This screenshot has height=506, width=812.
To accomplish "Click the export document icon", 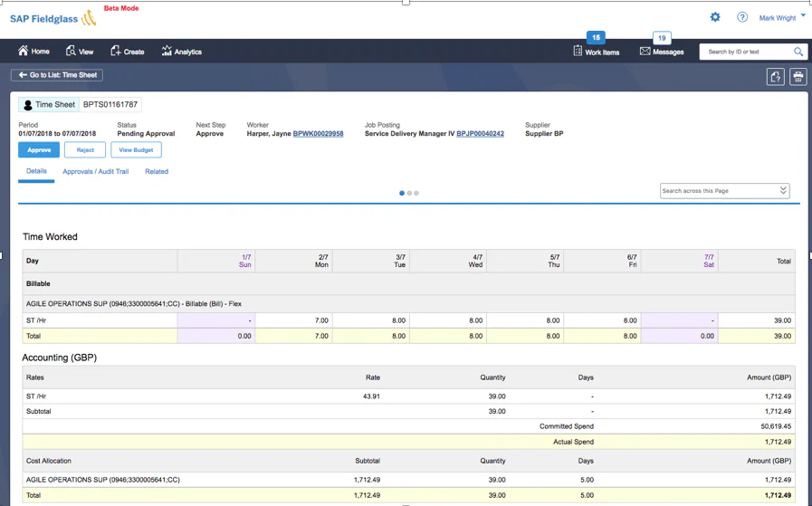I will (x=775, y=77).
